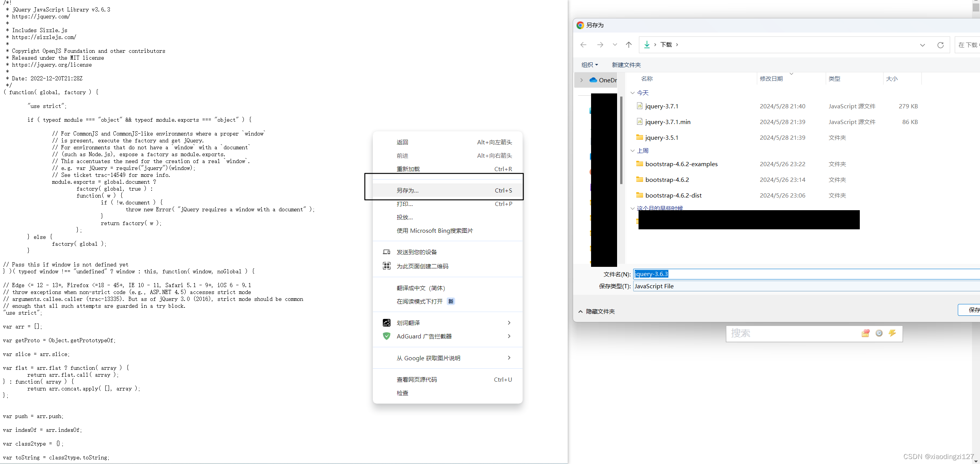The image size is (980, 464).
Task: Select 查看网页源代码 menu entry
Action: (x=416, y=379)
